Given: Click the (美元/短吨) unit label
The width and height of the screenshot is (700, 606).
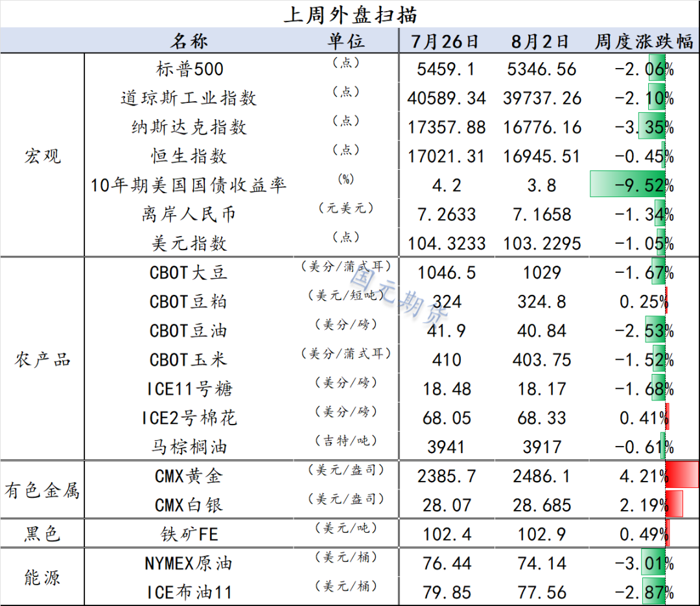Looking at the screenshot, I should tap(346, 295).
